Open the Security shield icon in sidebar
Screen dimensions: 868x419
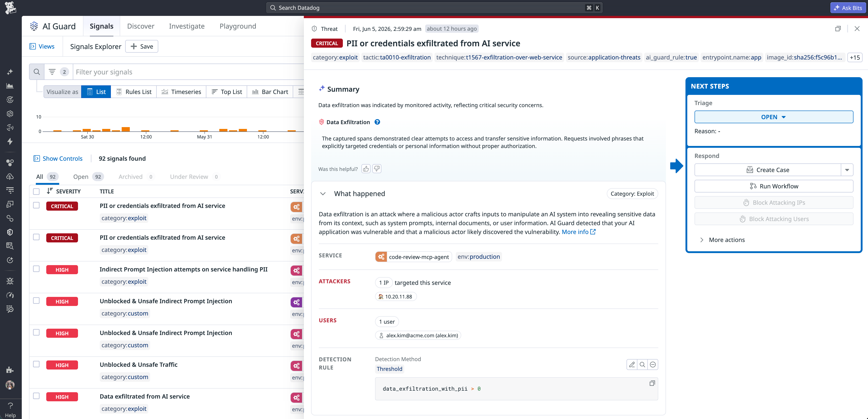(10, 232)
